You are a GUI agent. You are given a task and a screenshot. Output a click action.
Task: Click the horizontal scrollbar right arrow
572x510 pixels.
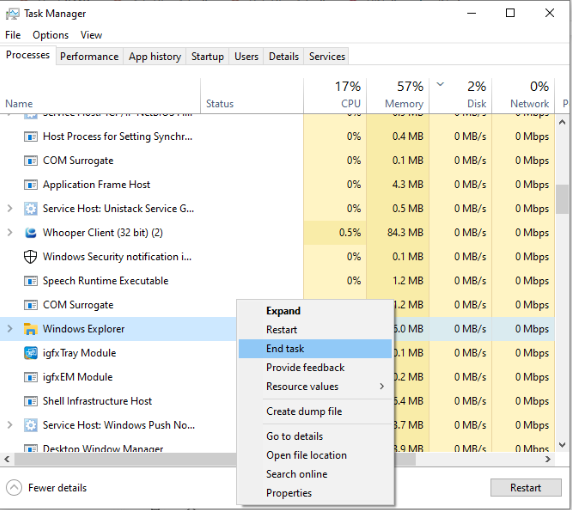click(548, 459)
